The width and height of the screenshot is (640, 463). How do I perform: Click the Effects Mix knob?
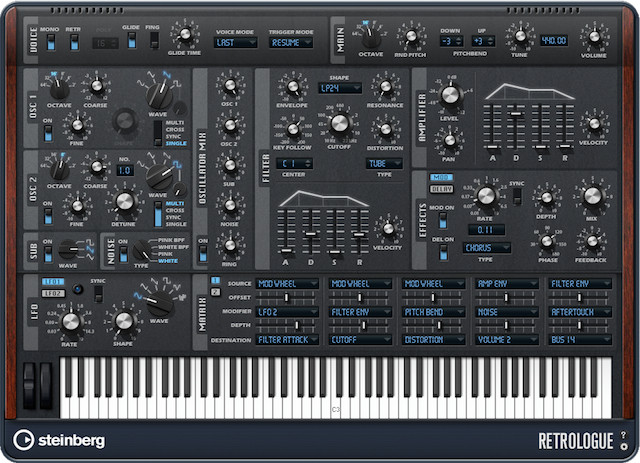pos(593,196)
